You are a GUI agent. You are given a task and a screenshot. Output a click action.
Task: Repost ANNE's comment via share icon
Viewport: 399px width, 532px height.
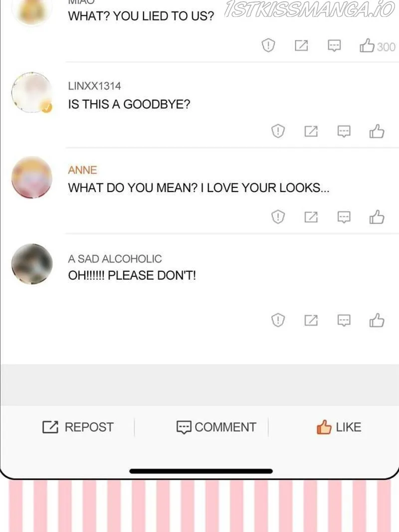coord(311,217)
